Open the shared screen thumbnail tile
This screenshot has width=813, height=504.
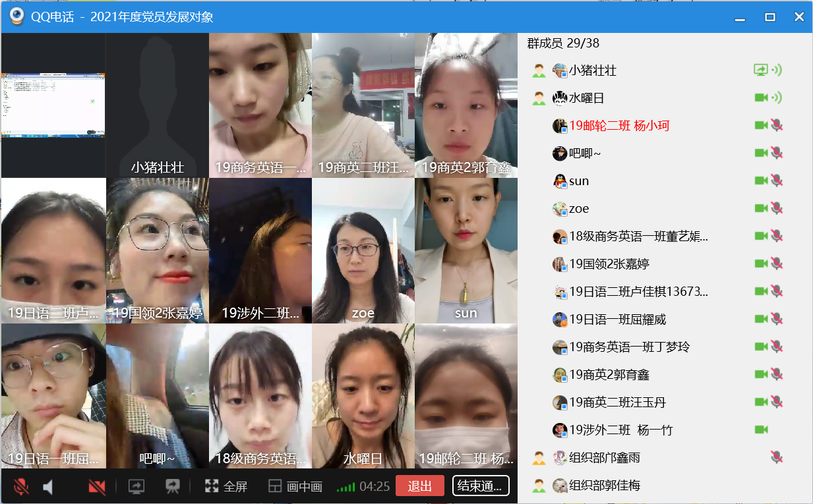53,105
